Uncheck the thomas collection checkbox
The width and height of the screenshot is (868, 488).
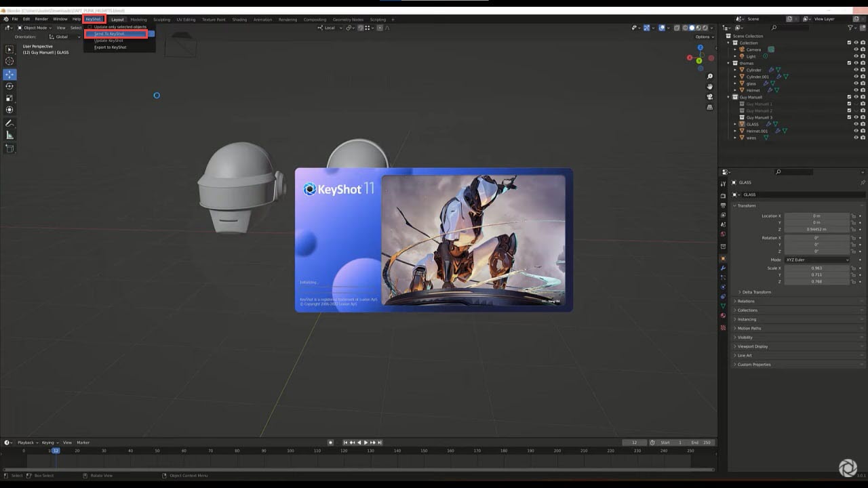(849, 63)
